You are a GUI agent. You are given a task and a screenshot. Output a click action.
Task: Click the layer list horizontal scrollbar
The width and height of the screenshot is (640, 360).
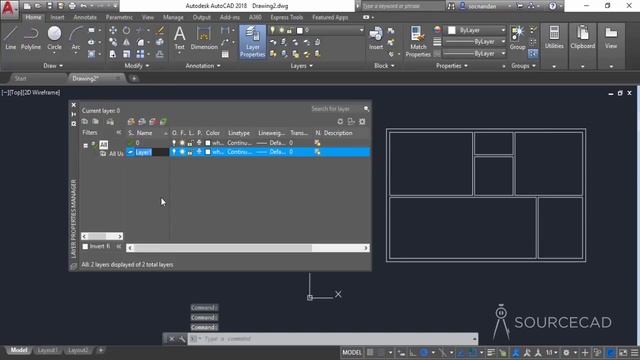(248, 248)
